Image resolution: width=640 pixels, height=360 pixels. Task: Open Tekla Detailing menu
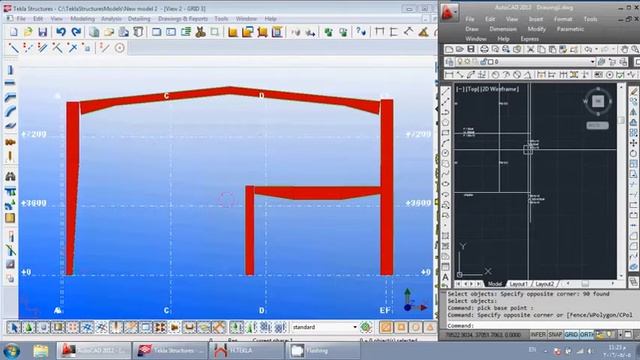(139, 19)
